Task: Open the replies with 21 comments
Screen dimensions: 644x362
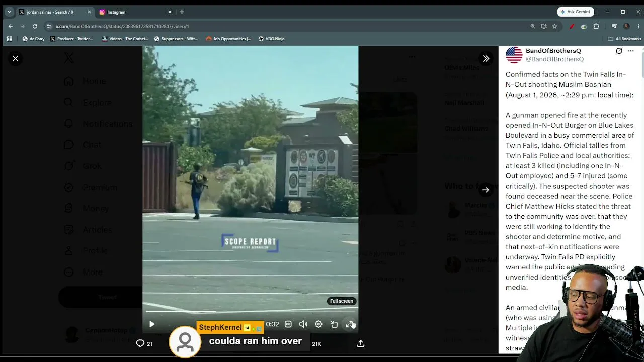Action: click(144, 343)
